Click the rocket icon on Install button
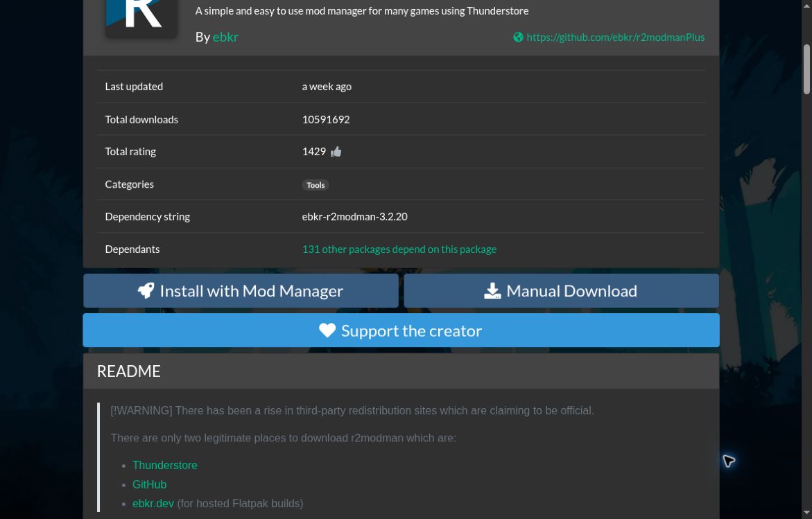This screenshot has width=812, height=519. pyautogui.click(x=146, y=291)
